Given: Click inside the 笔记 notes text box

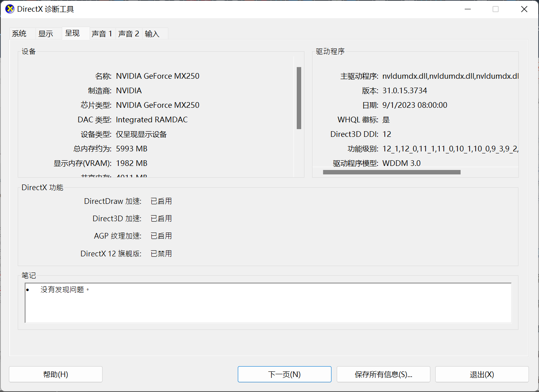Looking at the screenshot, I should coord(268,303).
